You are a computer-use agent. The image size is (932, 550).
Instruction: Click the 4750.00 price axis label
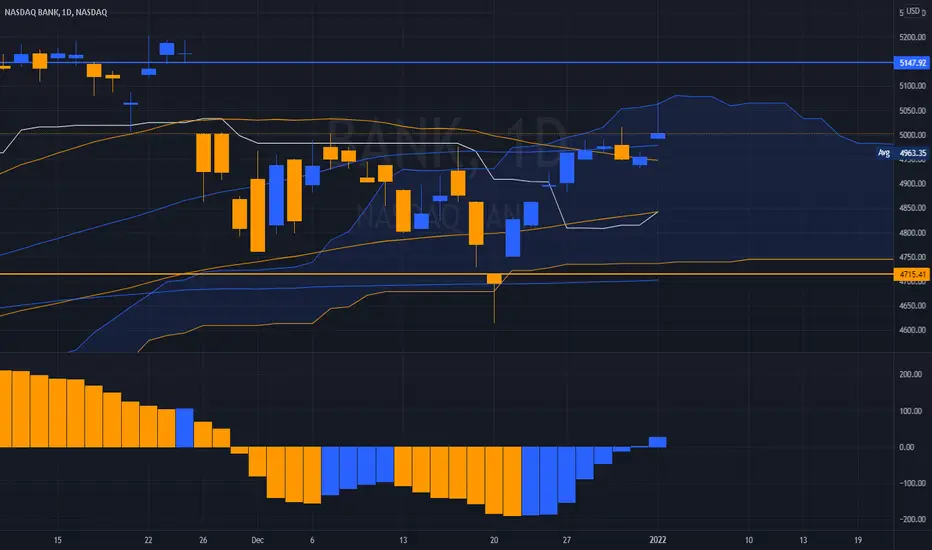coord(912,257)
